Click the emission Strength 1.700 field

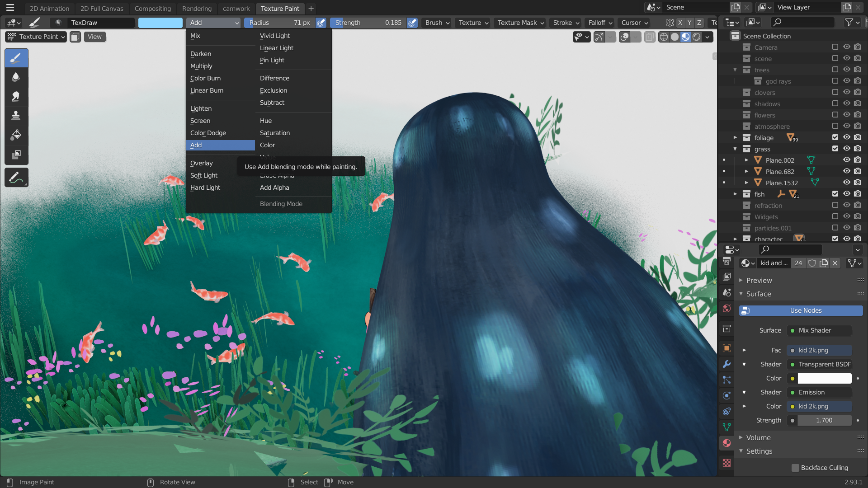(x=824, y=420)
